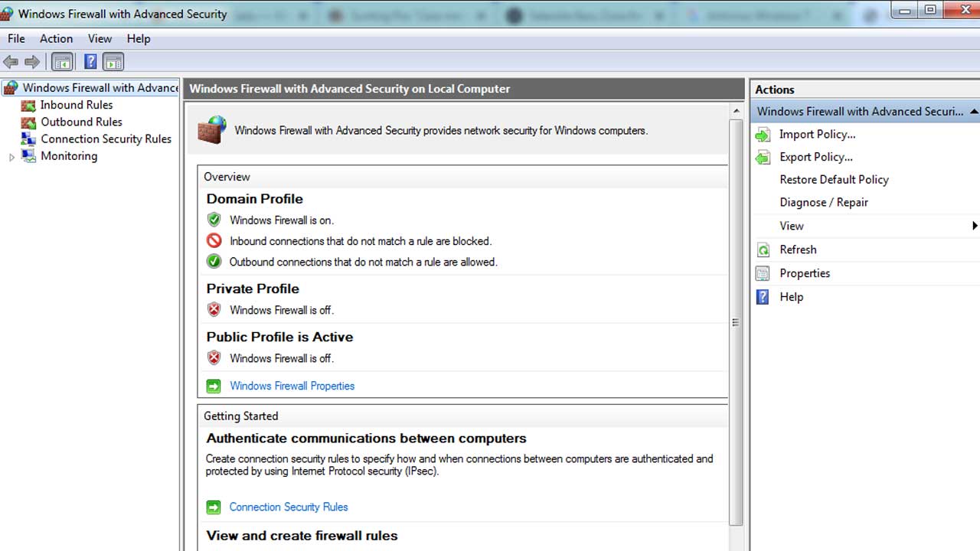
Task: Select Inbound Rules in the tree
Action: coord(76,105)
